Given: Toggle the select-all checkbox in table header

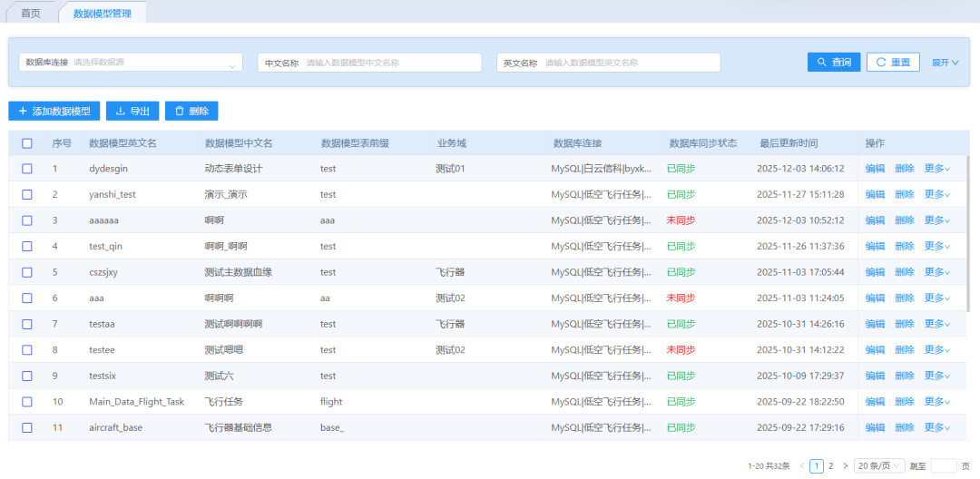Looking at the screenshot, I should point(27,143).
